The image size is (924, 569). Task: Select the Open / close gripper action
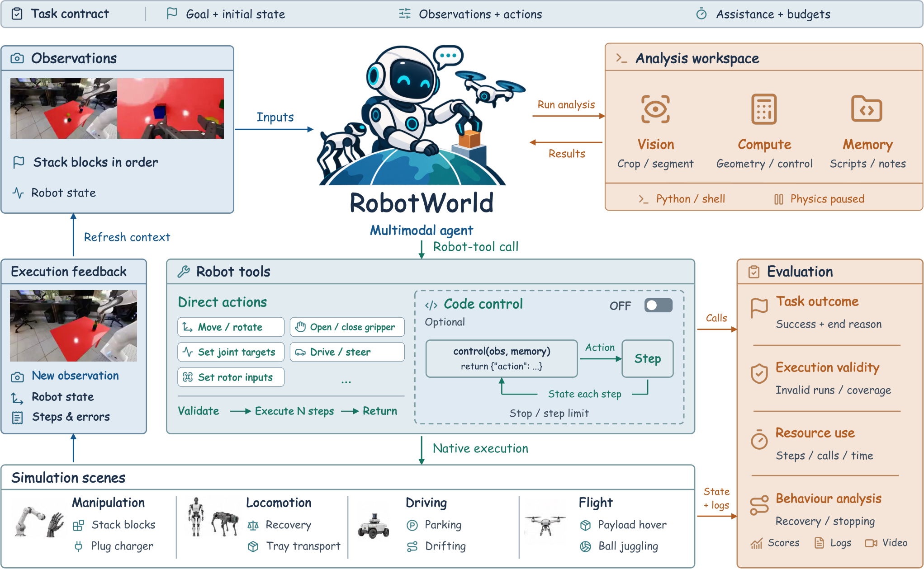(347, 327)
